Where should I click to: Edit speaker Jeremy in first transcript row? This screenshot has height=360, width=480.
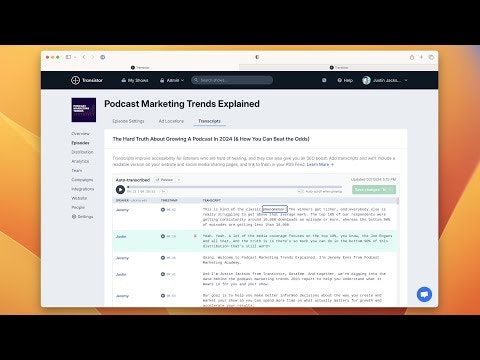[x=122, y=210]
